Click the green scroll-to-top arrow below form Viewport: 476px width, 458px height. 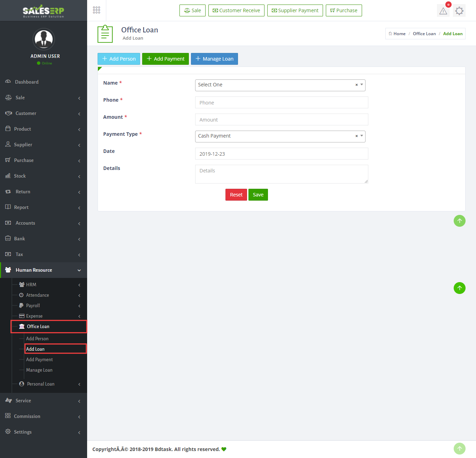[x=459, y=221]
